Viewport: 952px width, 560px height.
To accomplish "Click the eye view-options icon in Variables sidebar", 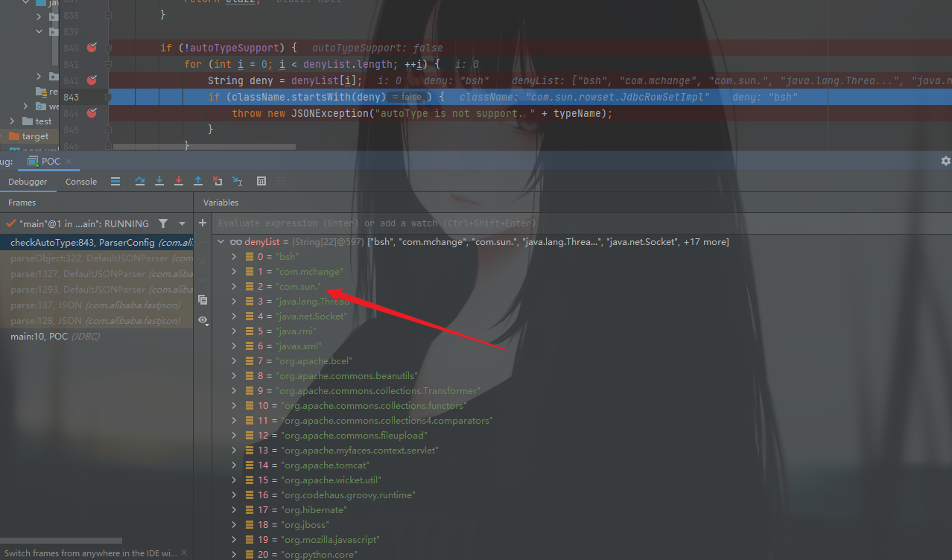I will pyautogui.click(x=203, y=320).
